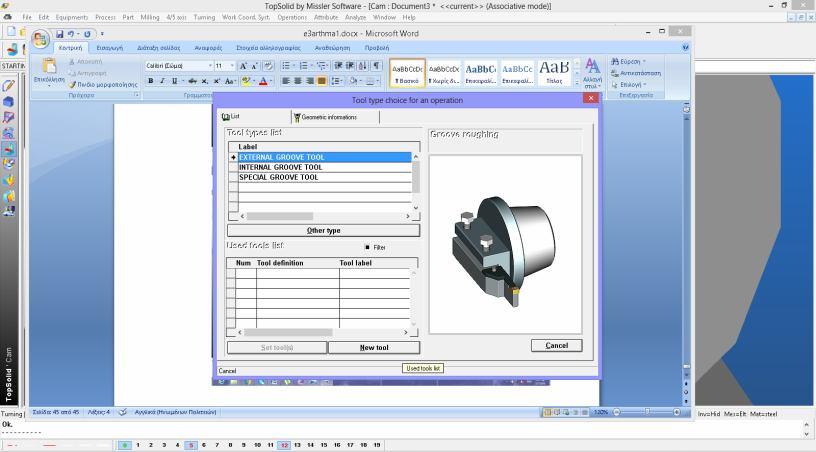Apply superscript formatting
The width and height of the screenshot is (816, 452).
coord(216,81)
